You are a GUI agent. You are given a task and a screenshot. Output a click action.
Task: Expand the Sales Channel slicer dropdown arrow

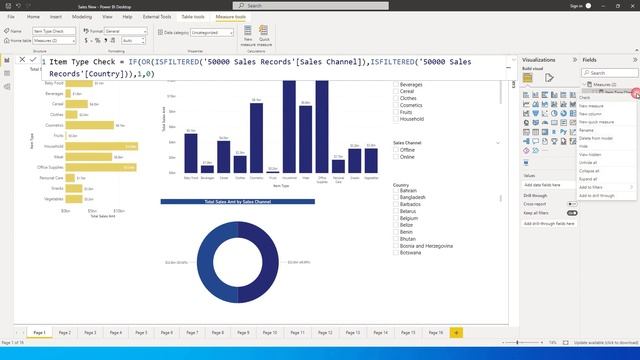[498, 143]
